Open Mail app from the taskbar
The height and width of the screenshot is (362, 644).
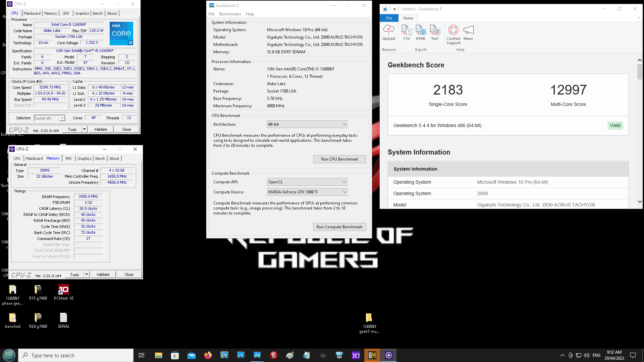[191, 355]
